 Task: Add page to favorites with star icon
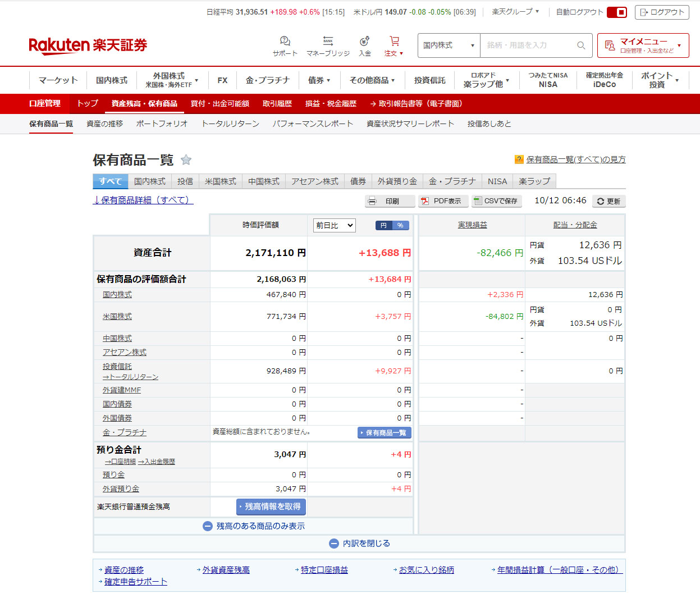[186, 160]
